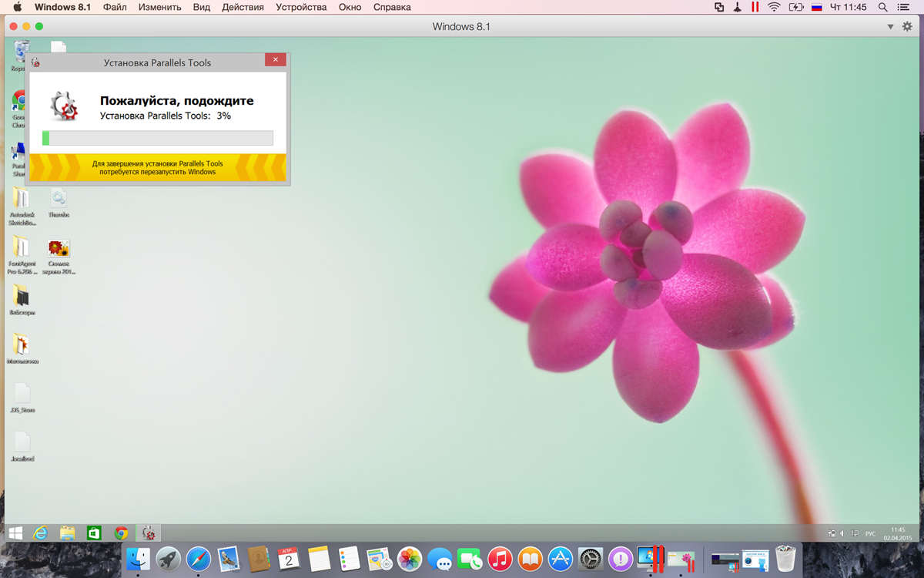The image size is (924, 578).
Task: Click Chrome icon in Windows taskbar
Action: pos(121,533)
